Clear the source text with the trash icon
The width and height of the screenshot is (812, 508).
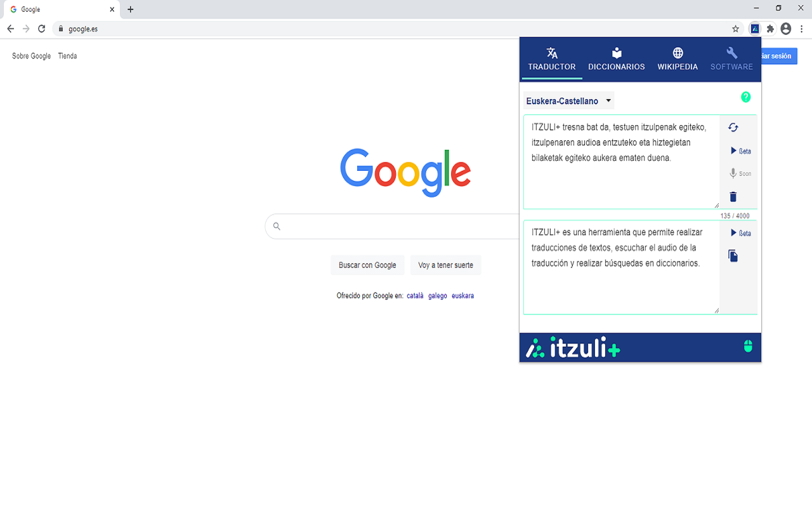(x=733, y=197)
